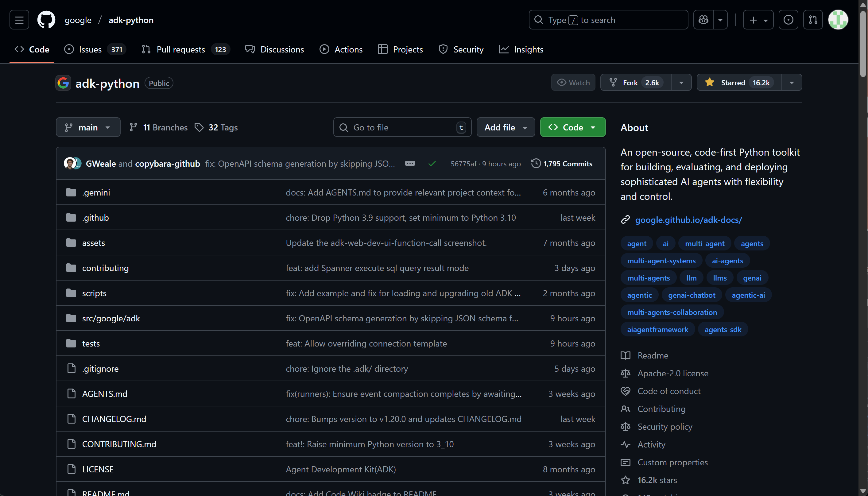Viewport: 868px width, 496px height.
Task: Open the AGENTS.md file
Action: point(105,394)
